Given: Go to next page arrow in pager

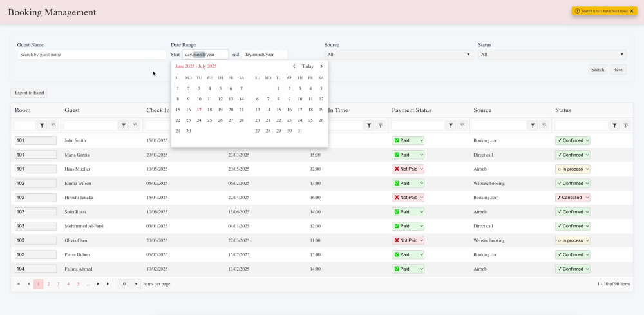Looking at the screenshot, I should tap(98, 284).
